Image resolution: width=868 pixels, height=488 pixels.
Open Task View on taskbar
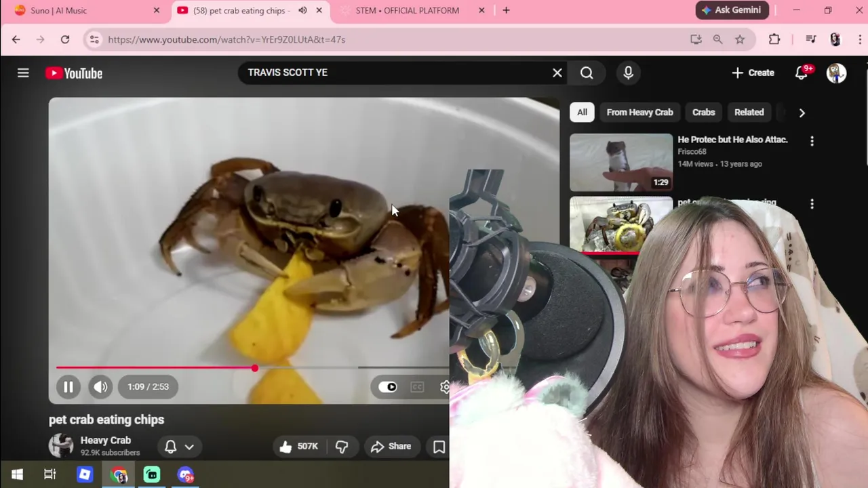pos(50,474)
